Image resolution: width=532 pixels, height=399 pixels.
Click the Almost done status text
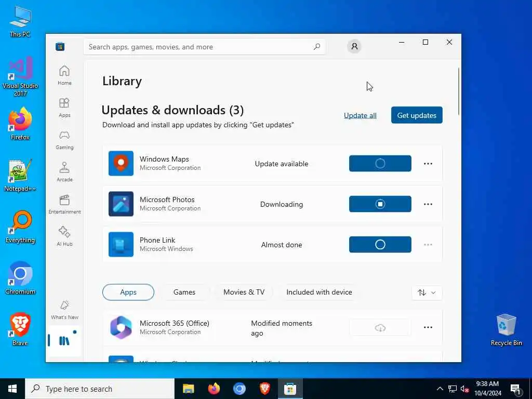click(x=281, y=245)
